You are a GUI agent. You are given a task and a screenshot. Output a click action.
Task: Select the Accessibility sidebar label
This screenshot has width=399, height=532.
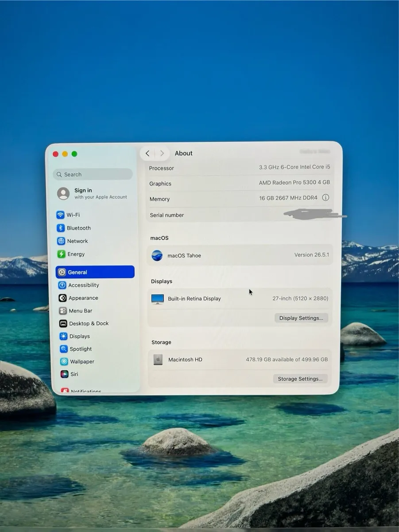(84, 285)
